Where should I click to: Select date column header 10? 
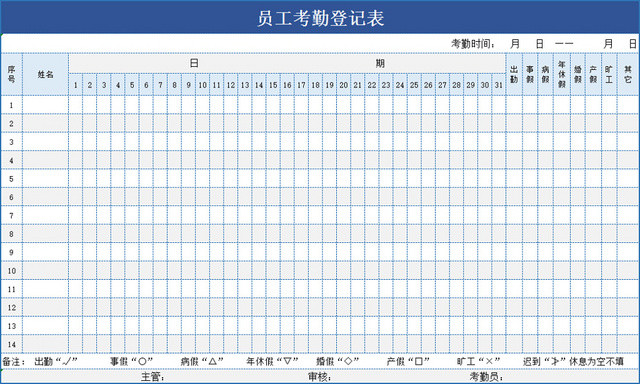point(202,85)
